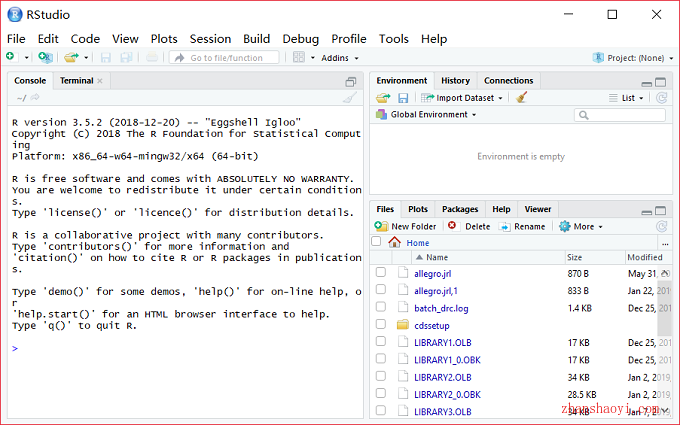
Task: Click the Delete button in Files pane
Action: [469, 226]
